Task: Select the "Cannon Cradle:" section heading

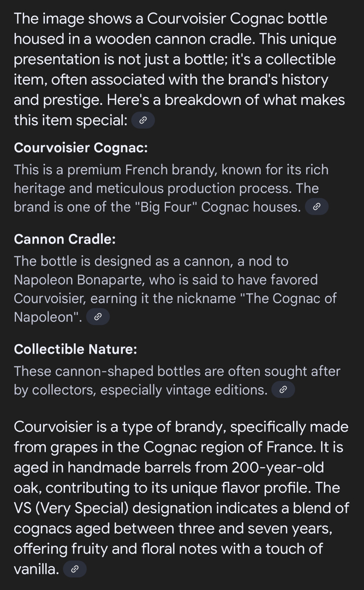Action: (65, 239)
